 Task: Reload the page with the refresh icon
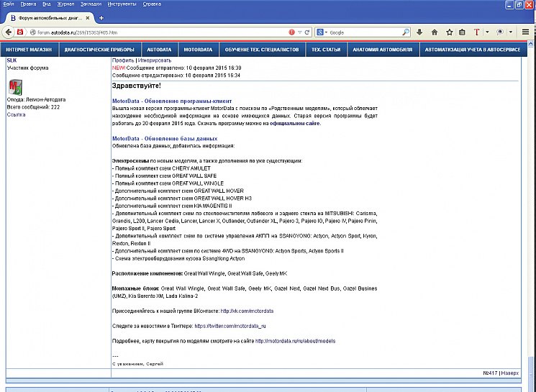click(307, 32)
